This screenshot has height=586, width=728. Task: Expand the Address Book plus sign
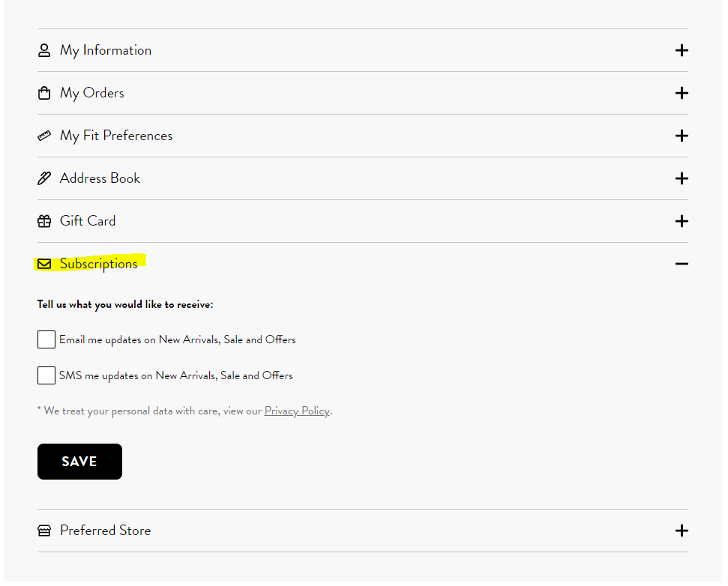(x=681, y=179)
